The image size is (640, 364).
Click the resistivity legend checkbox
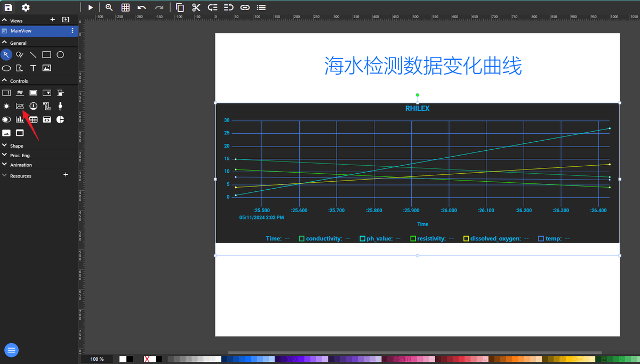(413, 239)
